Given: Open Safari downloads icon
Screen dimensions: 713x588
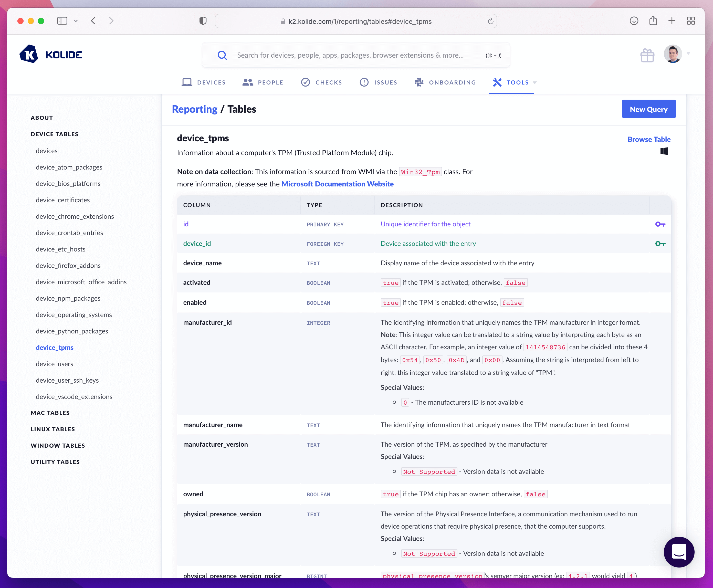Looking at the screenshot, I should click(x=634, y=21).
